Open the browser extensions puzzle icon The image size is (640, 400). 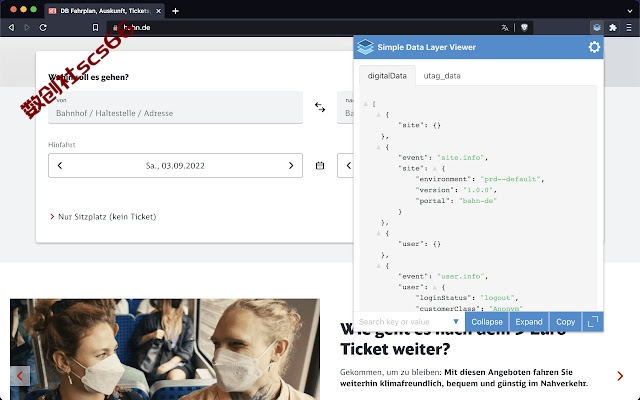click(x=613, y=27)
